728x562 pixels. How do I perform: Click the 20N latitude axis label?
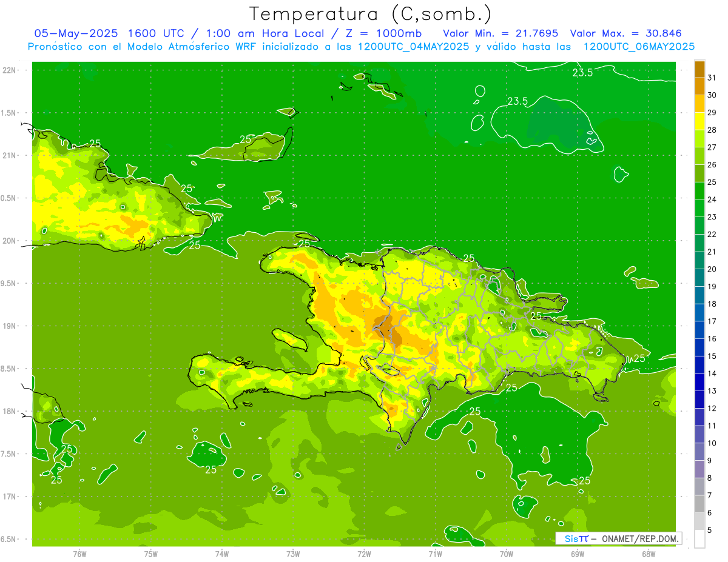pyautogui.click(x=10, y=241)
